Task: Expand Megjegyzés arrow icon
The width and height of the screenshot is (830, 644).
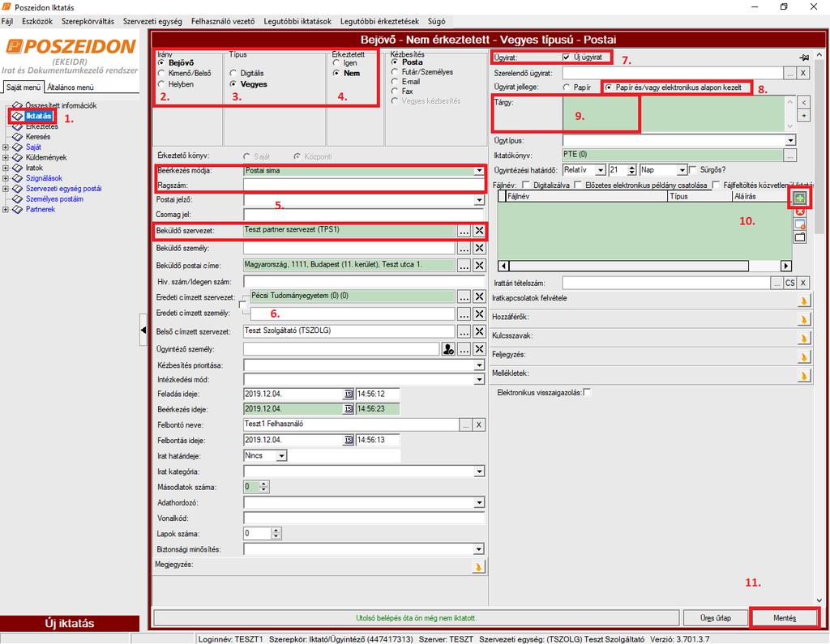Action: tap(478, 567)
